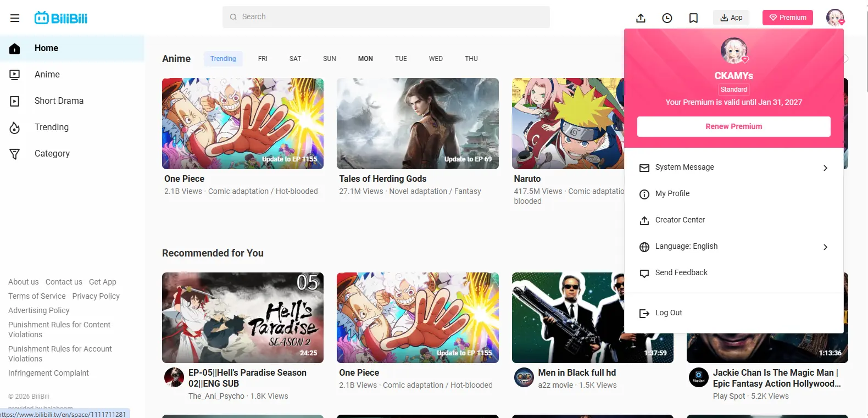Click the Anime section heading
Image resolution: width=868 pixels, height=418 pixels.
(x=176, y=59)
